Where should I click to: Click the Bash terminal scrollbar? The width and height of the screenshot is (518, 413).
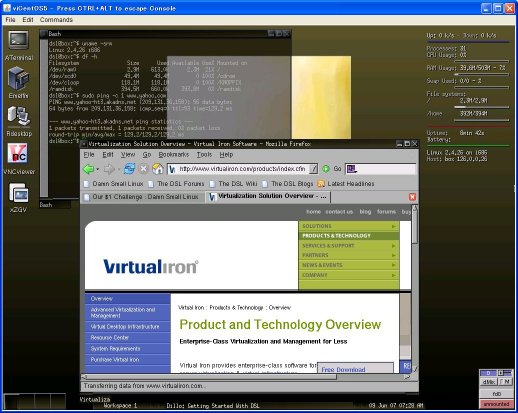tap(44, 118)
